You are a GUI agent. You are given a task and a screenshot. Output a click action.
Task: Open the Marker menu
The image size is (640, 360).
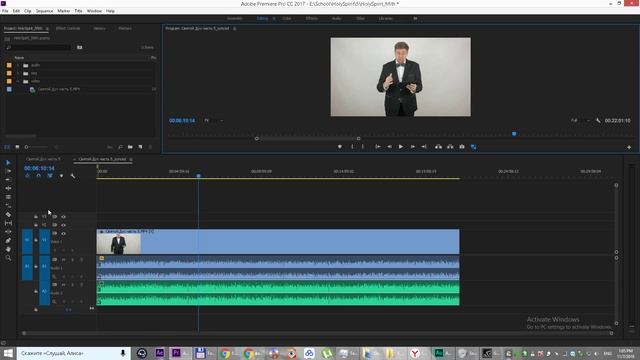[x=63, y=11]
